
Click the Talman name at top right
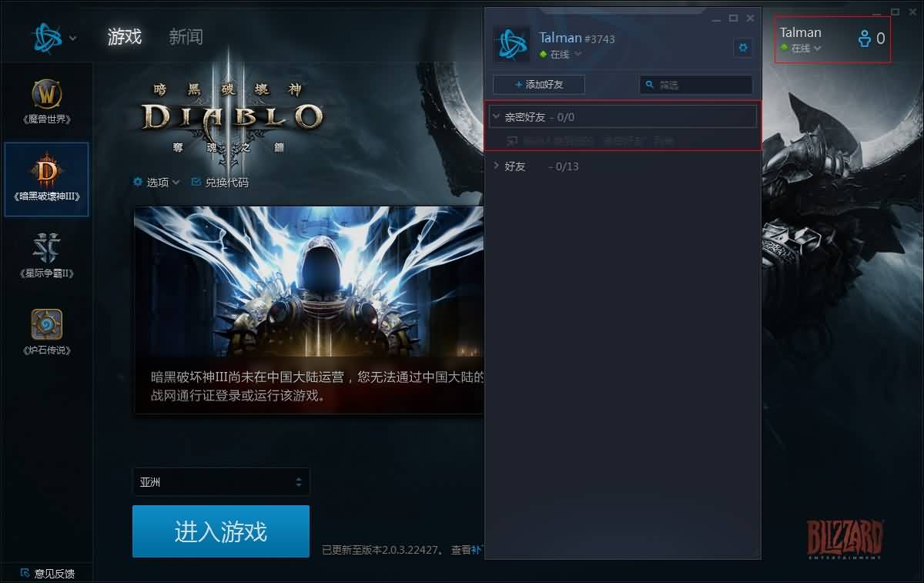(801, 32)
